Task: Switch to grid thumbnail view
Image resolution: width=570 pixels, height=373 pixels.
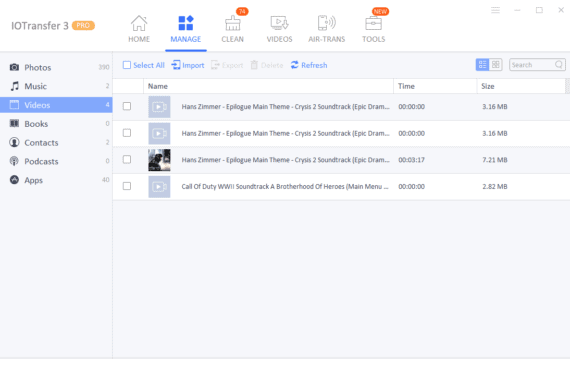Action: (x=495, y=65)
